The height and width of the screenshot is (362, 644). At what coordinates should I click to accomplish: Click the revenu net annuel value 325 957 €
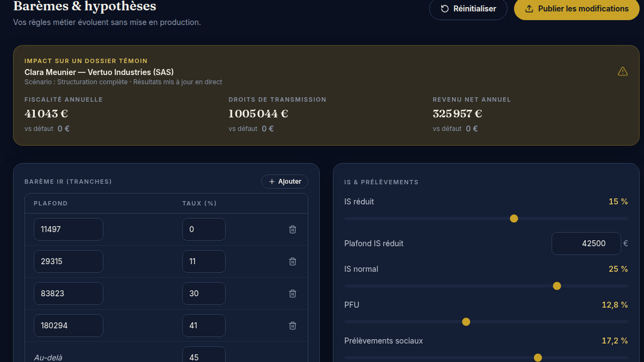click(457, 114)
